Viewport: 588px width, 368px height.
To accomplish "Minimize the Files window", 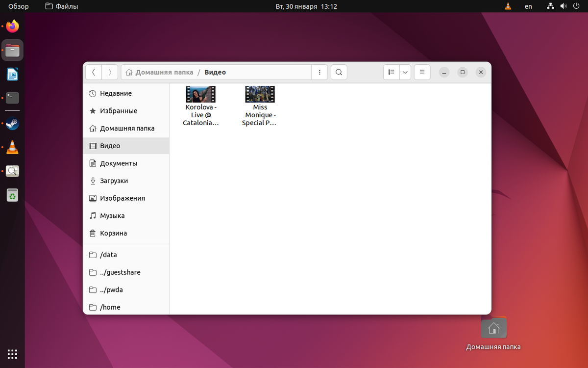I will [444, 72].
